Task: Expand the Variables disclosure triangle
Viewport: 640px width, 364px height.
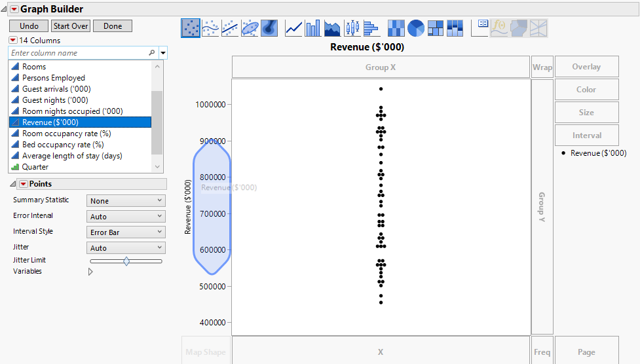Action: tap(90, 272)
